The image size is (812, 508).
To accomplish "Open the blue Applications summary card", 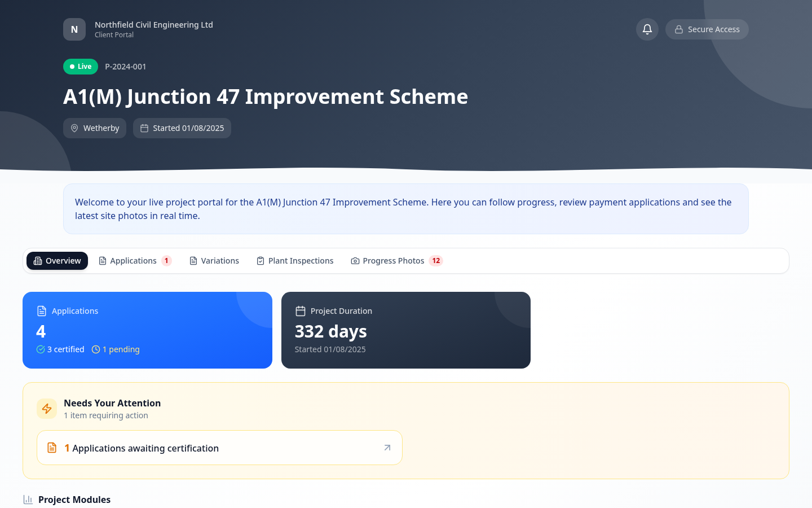I will pyautogui.click(x=147, y=330).
